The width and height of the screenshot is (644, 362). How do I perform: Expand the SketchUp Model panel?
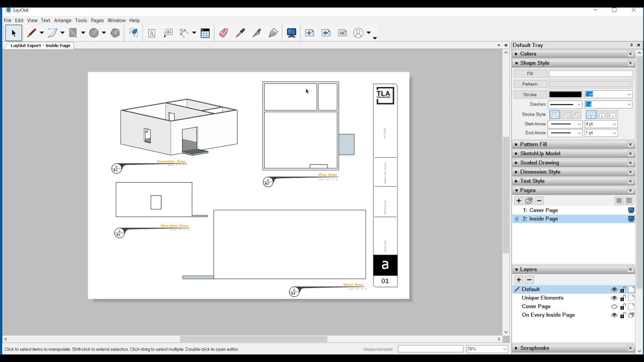tap(516, 154)
